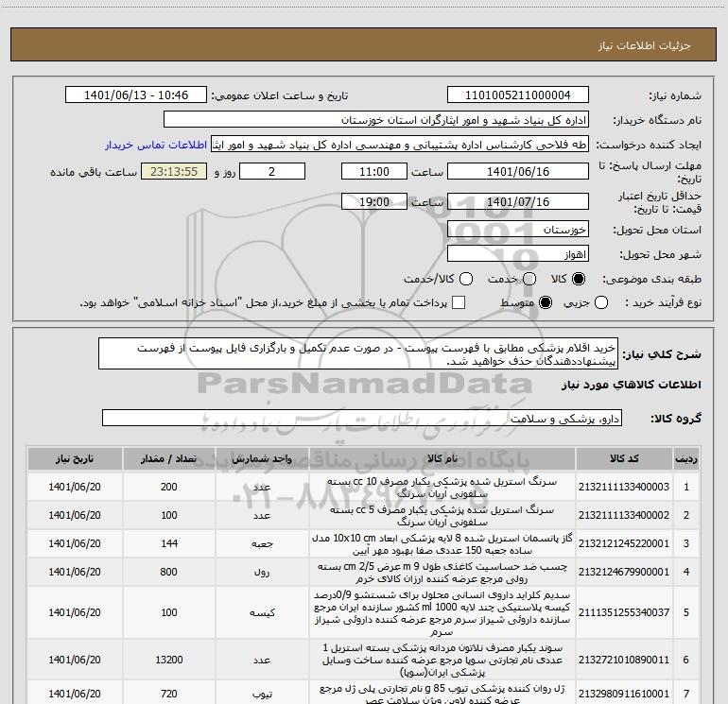Choose the جزیی purchase type radio
Image resolution: width=728 pixels, height=704 pixels.
(x=601, y=302)
